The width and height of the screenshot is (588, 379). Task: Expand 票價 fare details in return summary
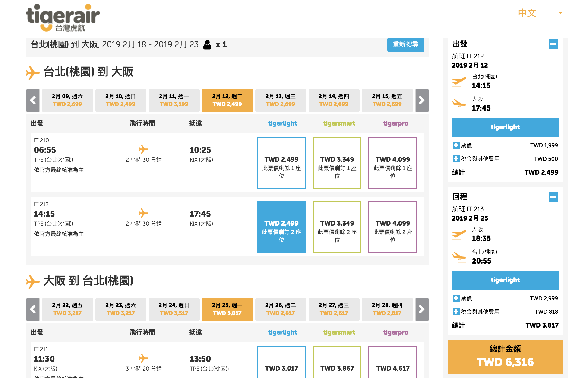456,298
